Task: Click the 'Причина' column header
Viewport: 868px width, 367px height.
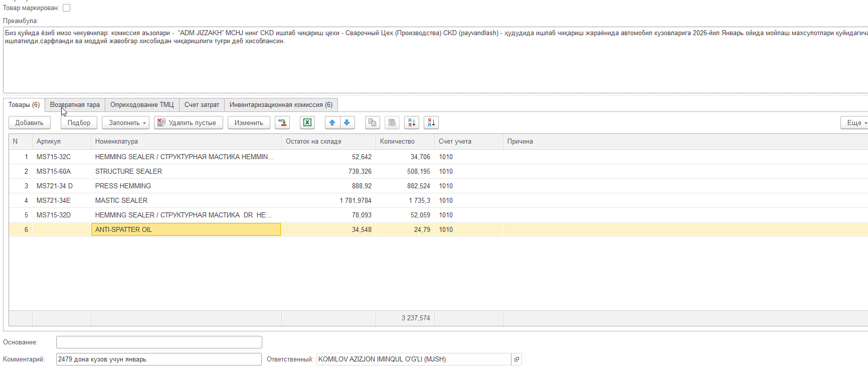Action: coord(685,142)
